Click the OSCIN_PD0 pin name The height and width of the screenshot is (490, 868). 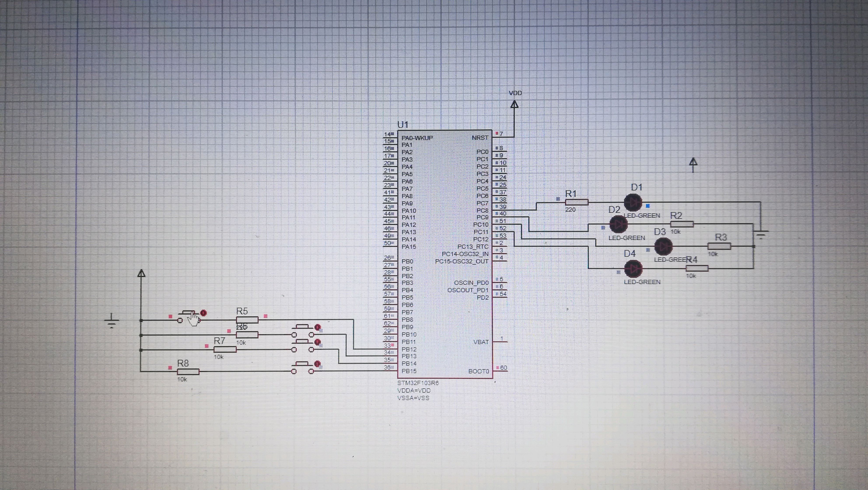(471, 283)
